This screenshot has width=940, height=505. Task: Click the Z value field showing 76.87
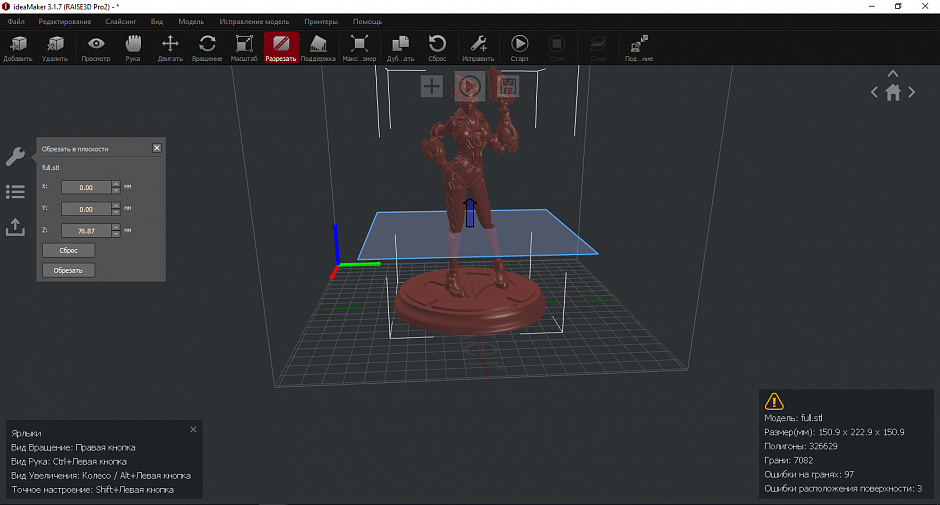click(x=86, y=230)
